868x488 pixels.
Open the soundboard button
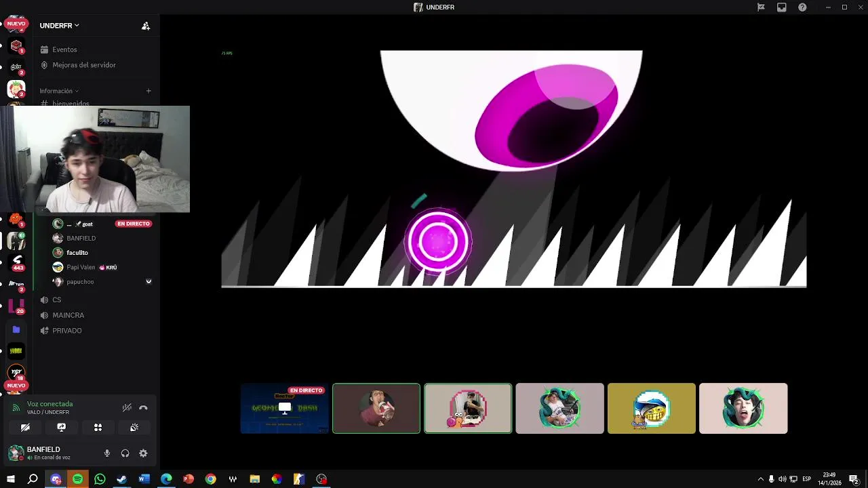coord(134,428)
